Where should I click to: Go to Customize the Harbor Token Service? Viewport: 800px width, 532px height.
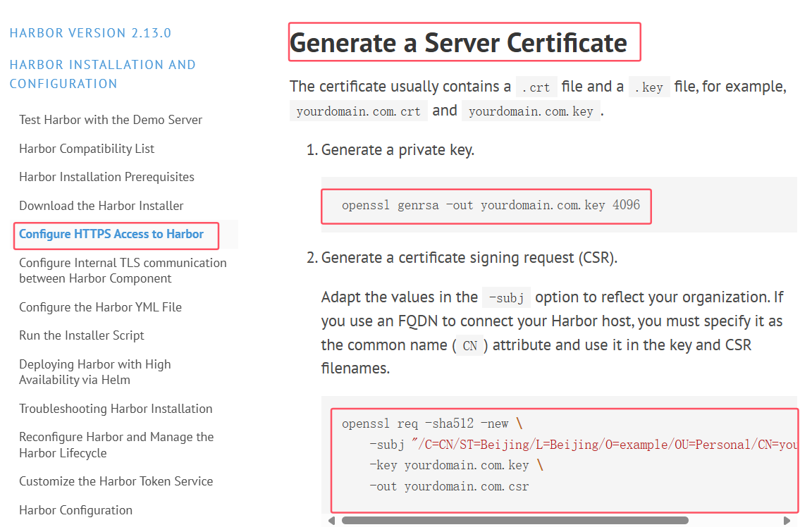116,481
